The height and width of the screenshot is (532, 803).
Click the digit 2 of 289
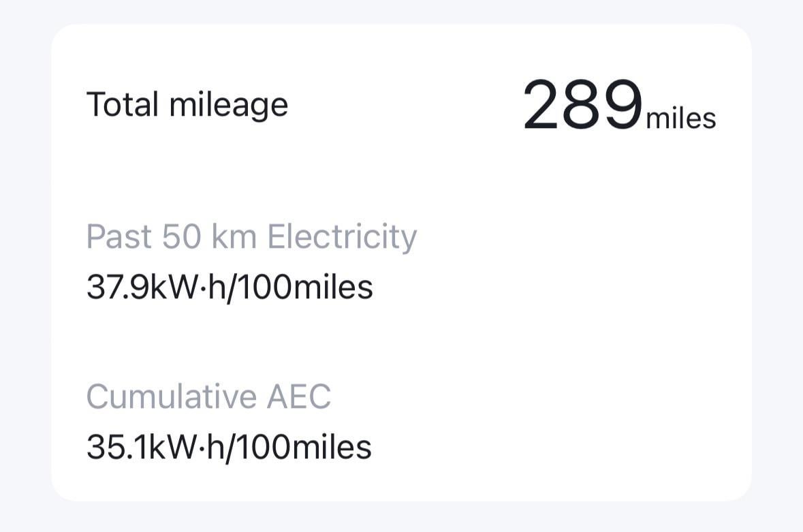point(544,106)
